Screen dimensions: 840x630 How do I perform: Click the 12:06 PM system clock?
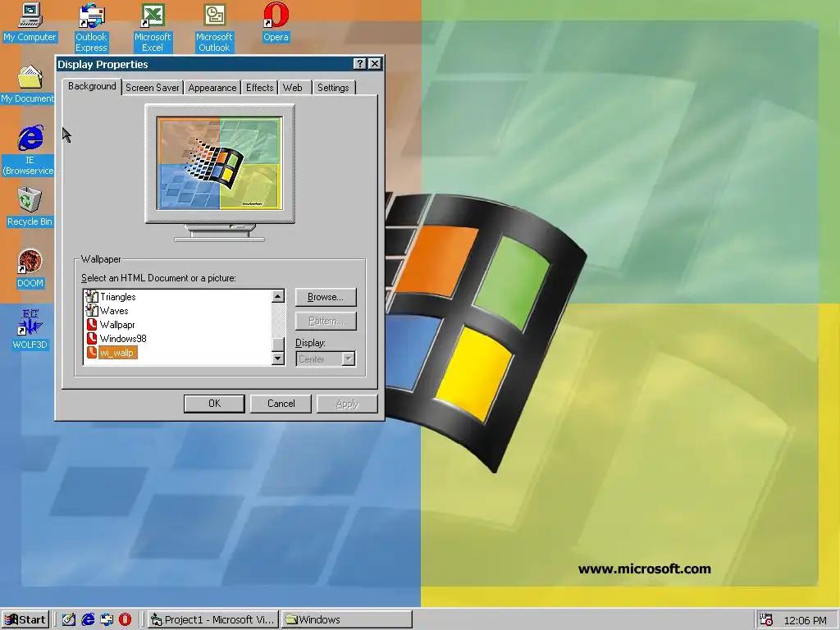[805, 620]
